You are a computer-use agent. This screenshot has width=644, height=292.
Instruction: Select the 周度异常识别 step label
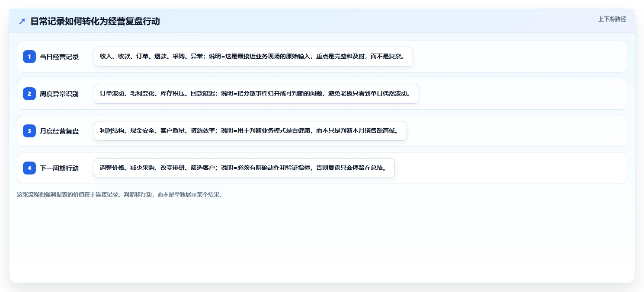(59, 94)
